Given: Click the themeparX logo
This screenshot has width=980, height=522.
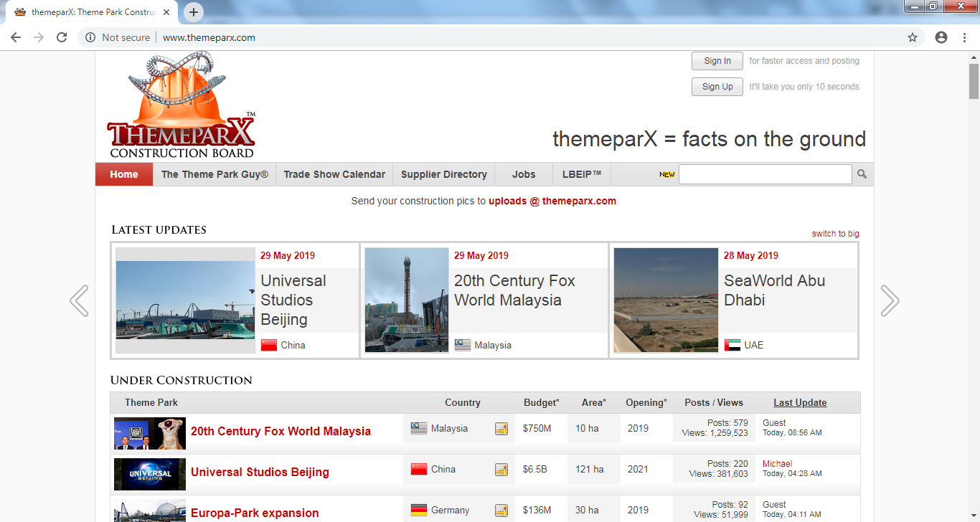Looking at the screenshot, I should click(181, 105).
